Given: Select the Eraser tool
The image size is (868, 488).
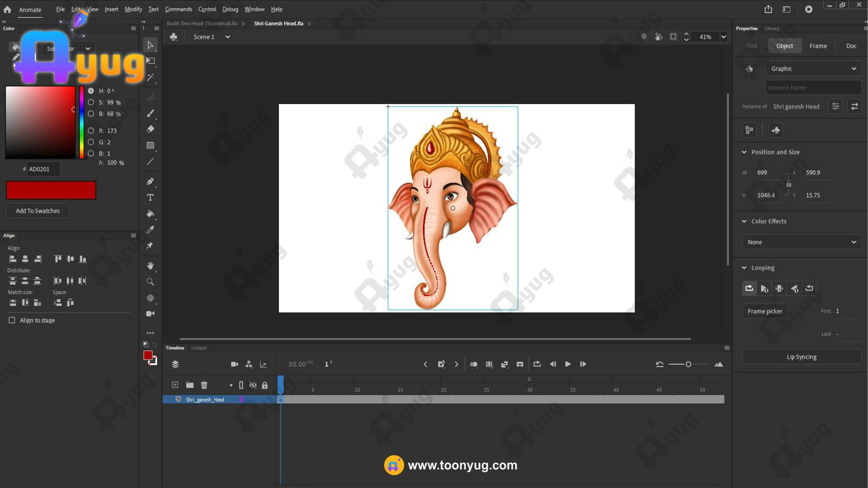Looking at the screenshot, I should tap(150, 129).
